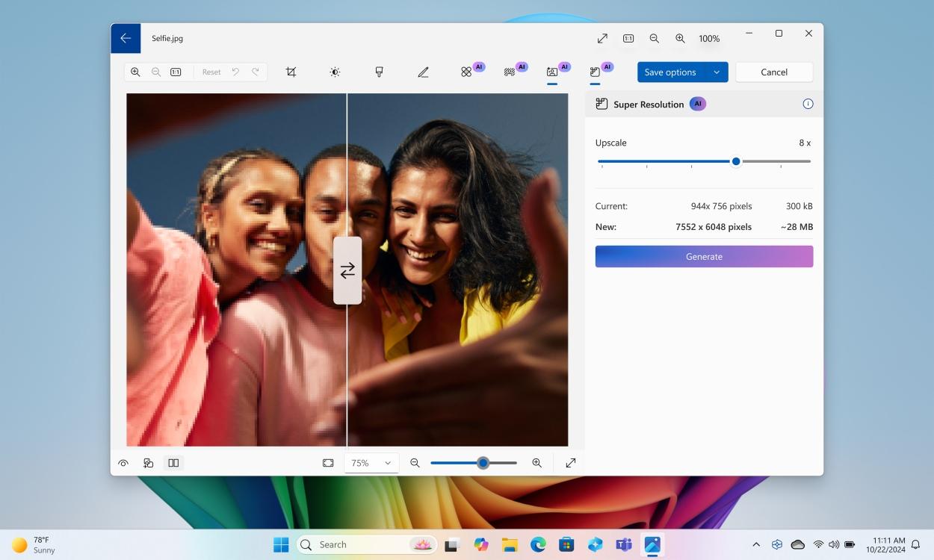Select the Markup pen tool
Image resolution: width=934 pixels, height=560 pixels.
point(423,72)
